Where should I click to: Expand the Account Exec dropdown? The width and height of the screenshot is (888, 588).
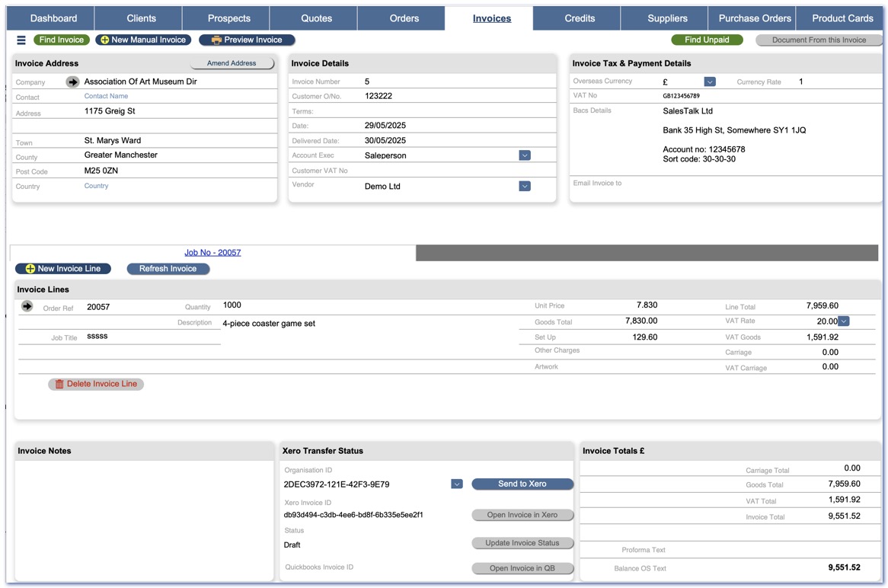tap(525, 155)
